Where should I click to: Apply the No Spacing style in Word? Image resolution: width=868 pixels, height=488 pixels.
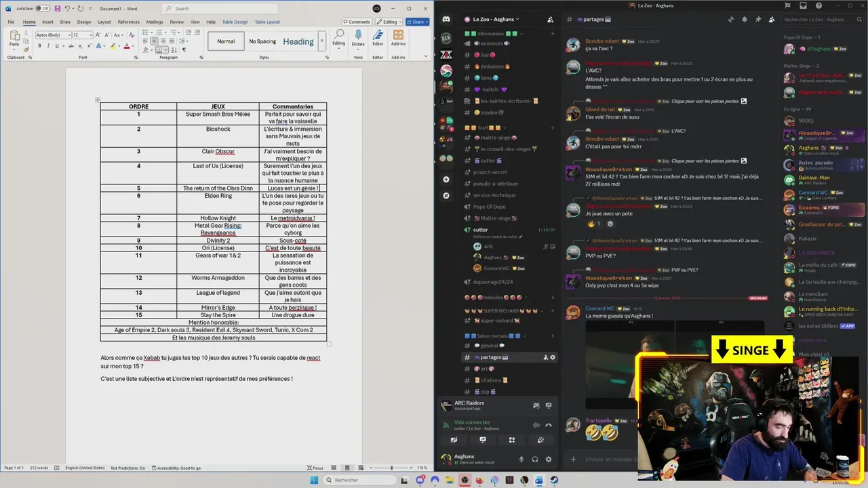262,41
